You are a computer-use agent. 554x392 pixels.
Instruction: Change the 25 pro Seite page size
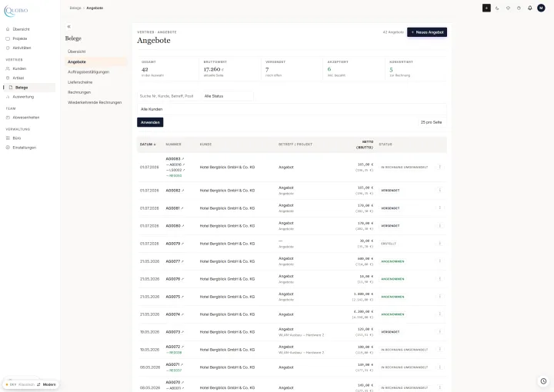[x=431, y=122]
